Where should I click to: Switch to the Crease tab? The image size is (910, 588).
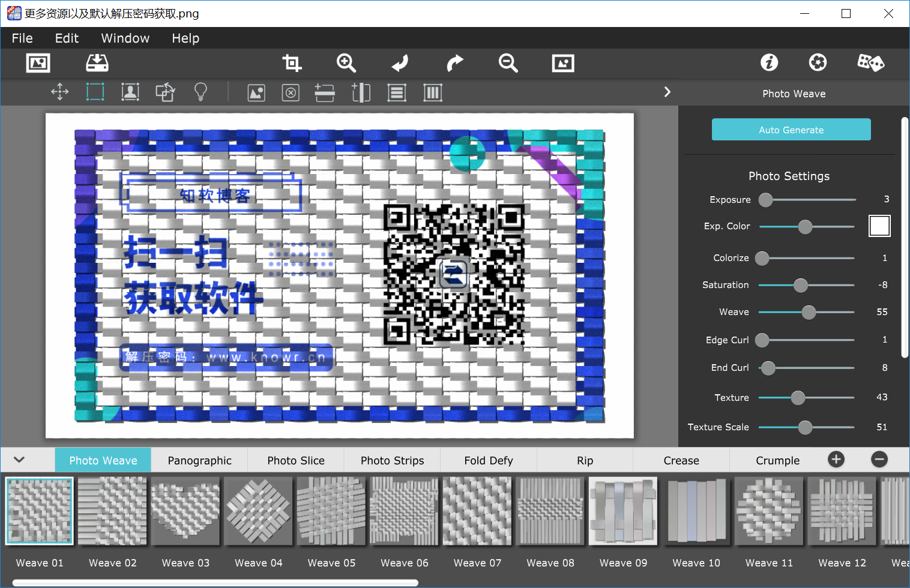[681, 460]
